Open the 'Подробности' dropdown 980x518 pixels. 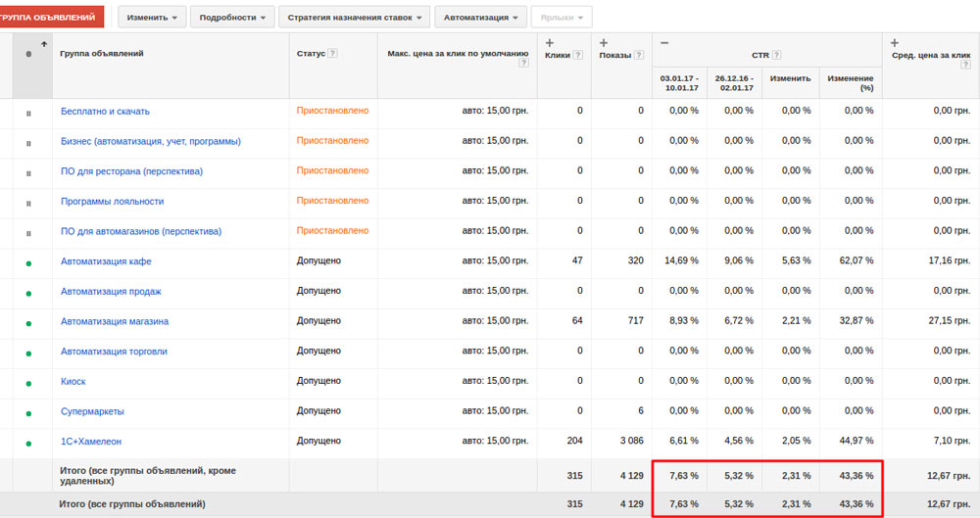click(232, 18)
